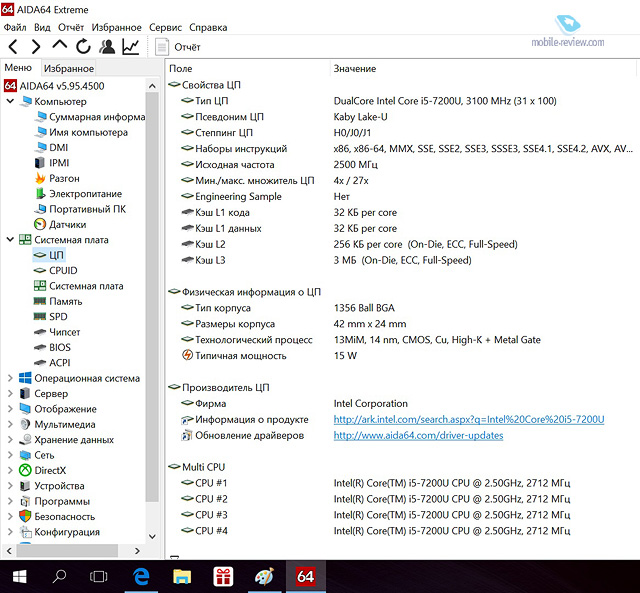Select the CPUID tree item
640x593 pixels.
coord(56,271)
